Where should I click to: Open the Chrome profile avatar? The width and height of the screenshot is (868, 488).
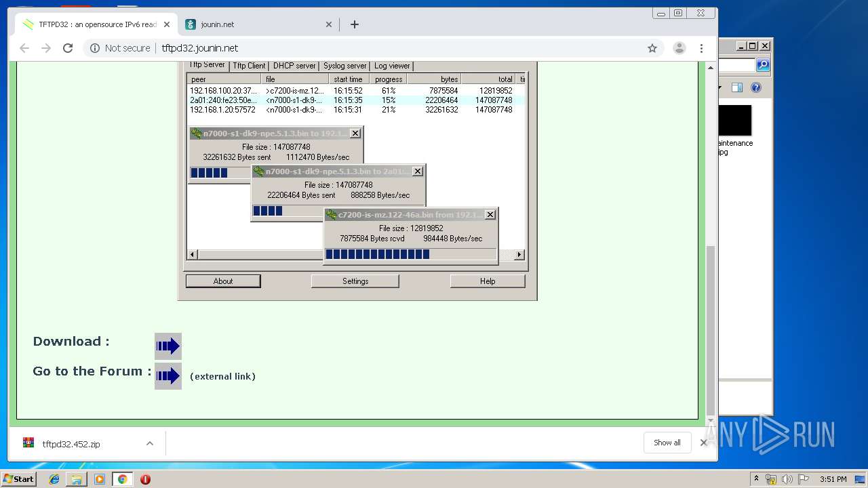[679, 48]
